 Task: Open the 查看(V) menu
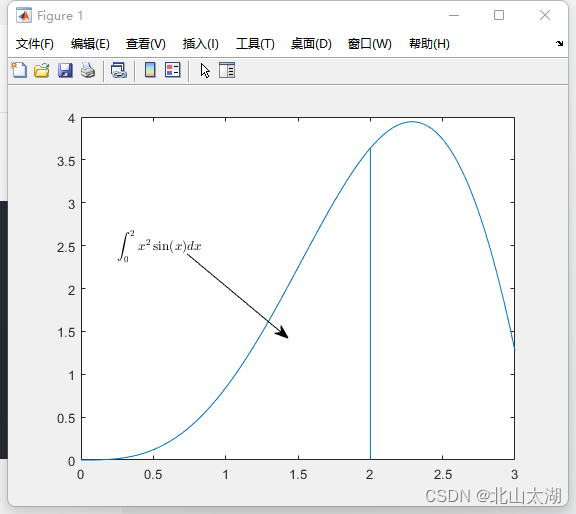[145, 44]
